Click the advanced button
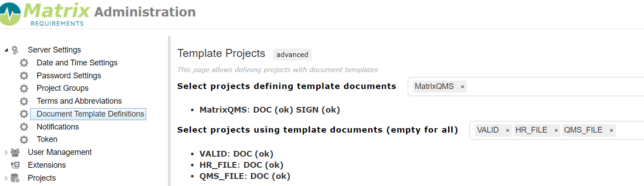 tap(292, 55)
